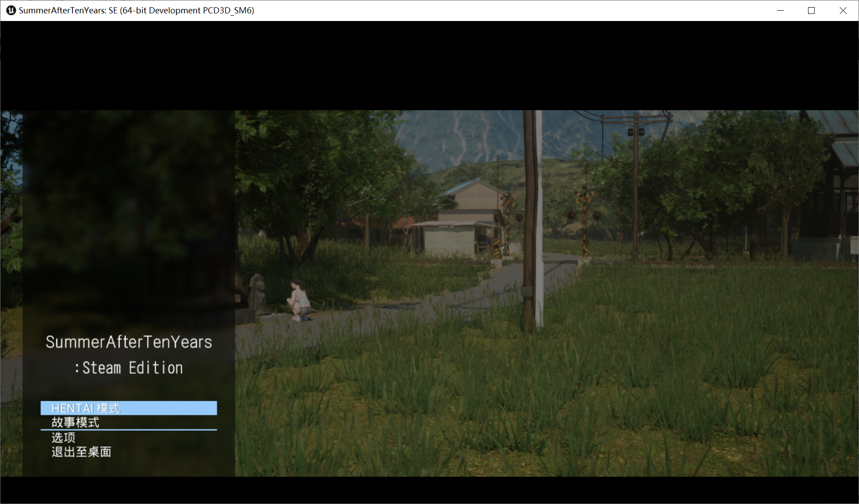Select the highlighted HENTAI 模式 entry
The image size is (859, 504).
tap(129, 408)
